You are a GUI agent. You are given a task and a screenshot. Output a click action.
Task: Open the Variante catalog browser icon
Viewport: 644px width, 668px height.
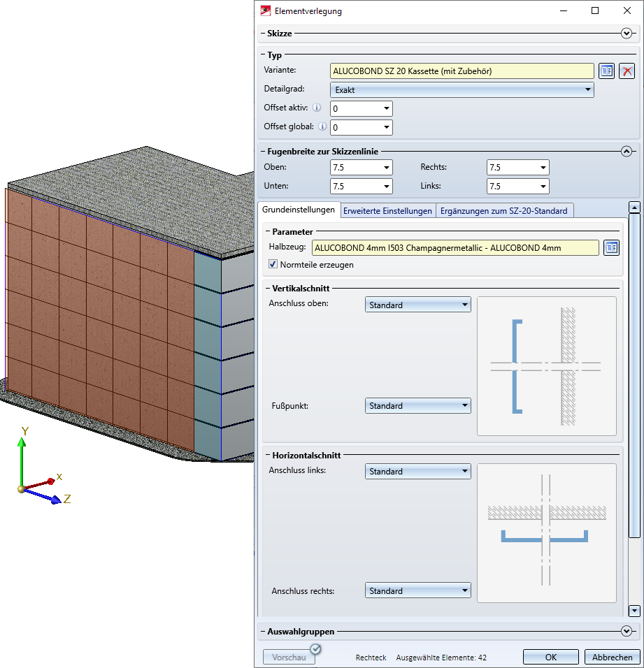click(x=606, y=71)
